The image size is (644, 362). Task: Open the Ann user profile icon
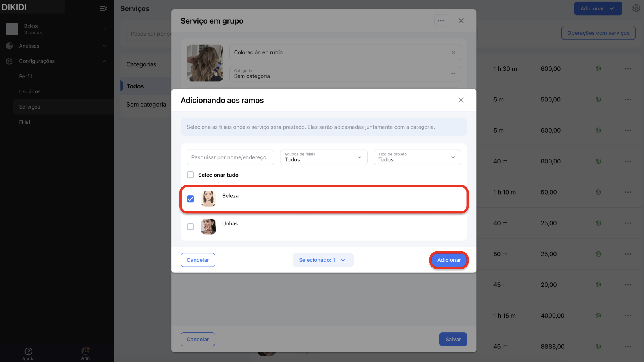point(85,351)
